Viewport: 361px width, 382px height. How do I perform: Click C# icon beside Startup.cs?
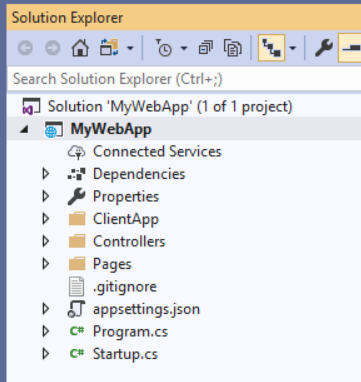click(77, 353)
